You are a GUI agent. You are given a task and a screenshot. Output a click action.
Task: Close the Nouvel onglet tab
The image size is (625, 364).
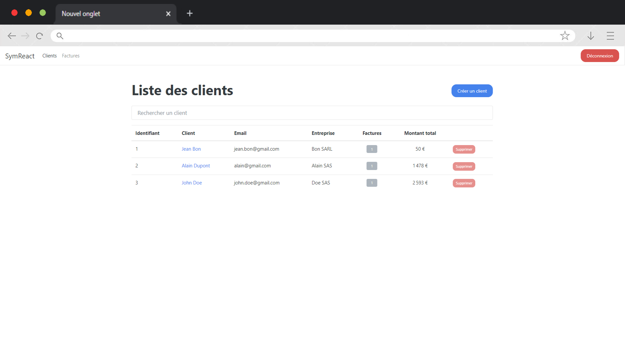(x=168, y=14)
